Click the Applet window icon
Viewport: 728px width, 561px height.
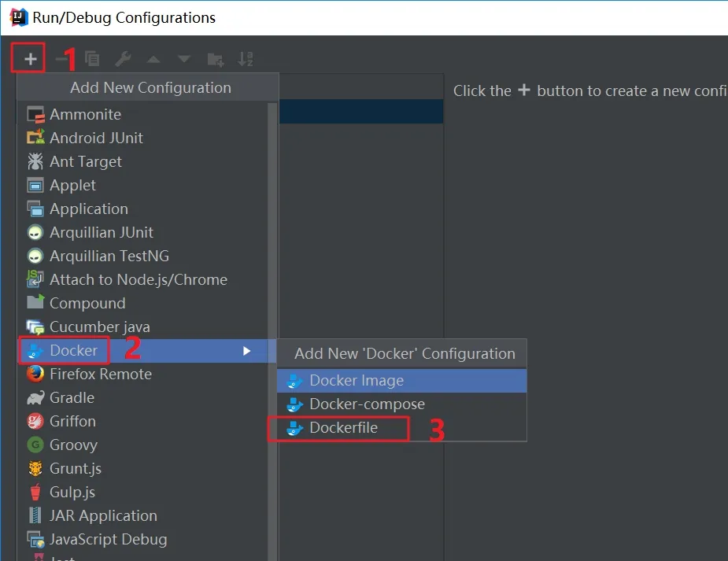coord(35,185)
